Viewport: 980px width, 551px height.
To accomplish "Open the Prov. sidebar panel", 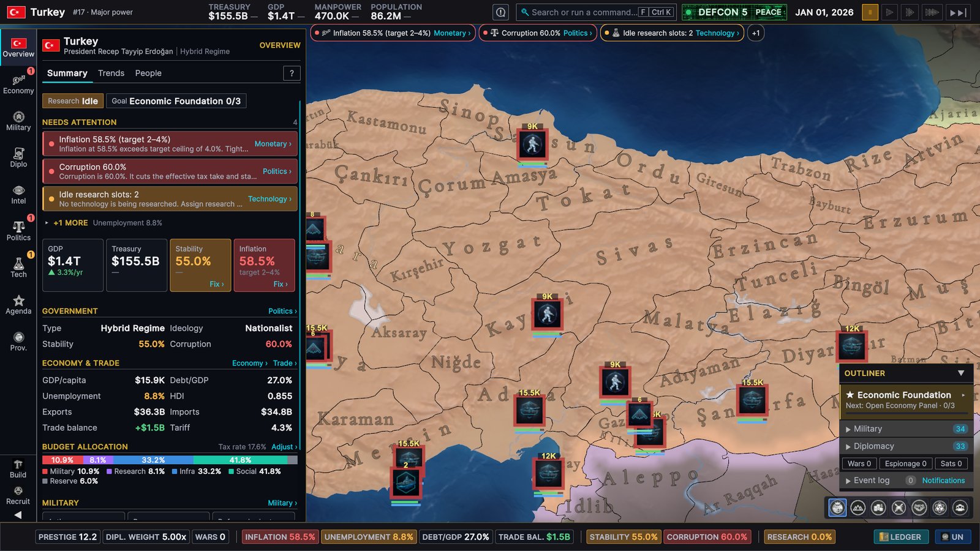I will (18, 342).
